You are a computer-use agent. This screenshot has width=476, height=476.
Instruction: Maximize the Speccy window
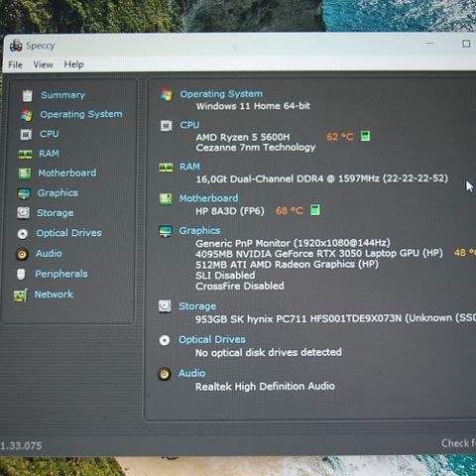click(x=466, y=44)
